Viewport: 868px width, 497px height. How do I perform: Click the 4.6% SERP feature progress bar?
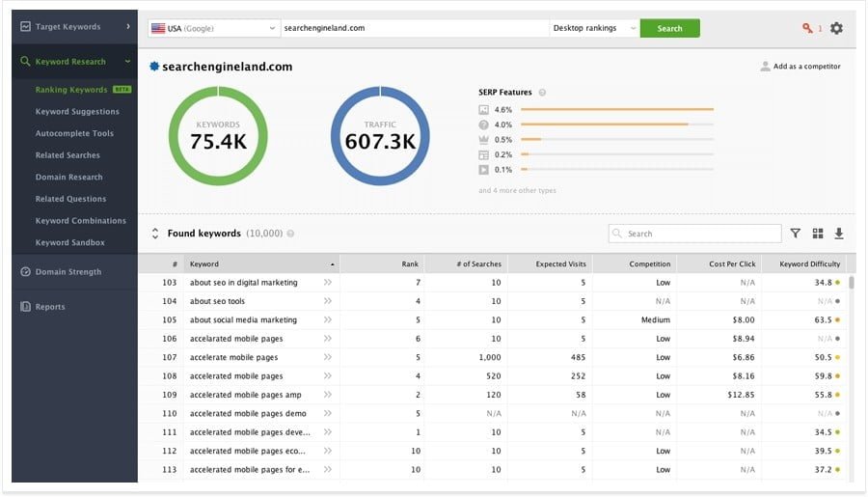(x=617, y=110)
